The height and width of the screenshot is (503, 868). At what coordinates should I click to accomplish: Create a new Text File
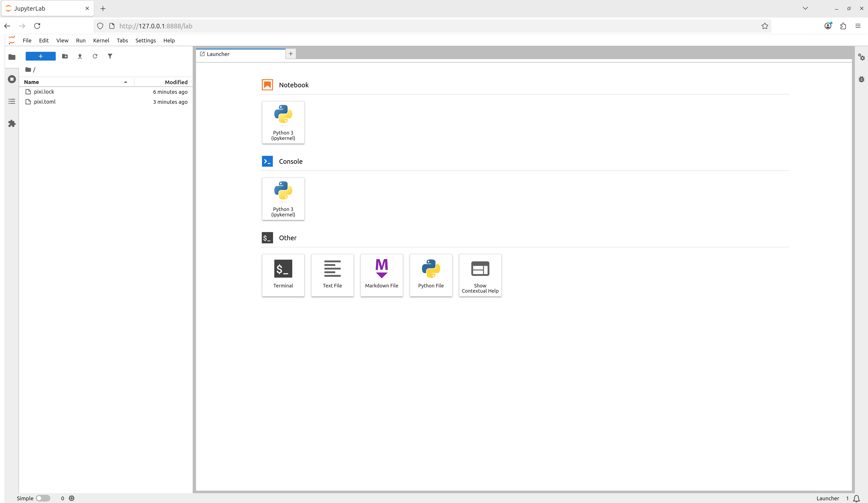(x=332, y=275)
